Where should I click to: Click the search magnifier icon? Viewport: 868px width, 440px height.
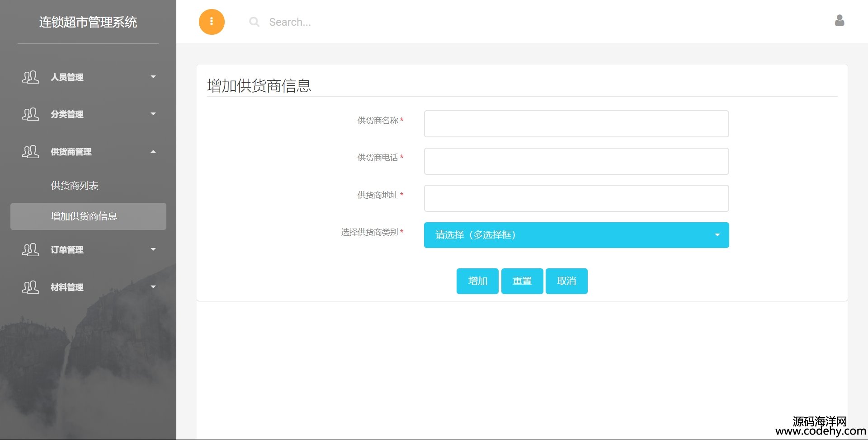(x=254, y=22)
